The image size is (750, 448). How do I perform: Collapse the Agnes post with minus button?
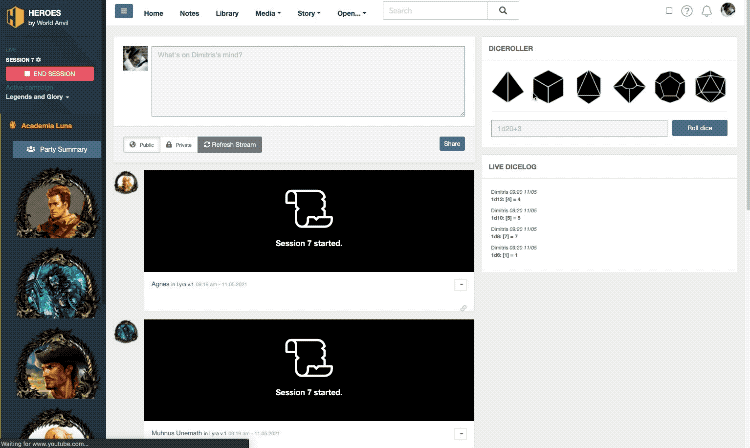pyautogui.click(x=460, y=284)
